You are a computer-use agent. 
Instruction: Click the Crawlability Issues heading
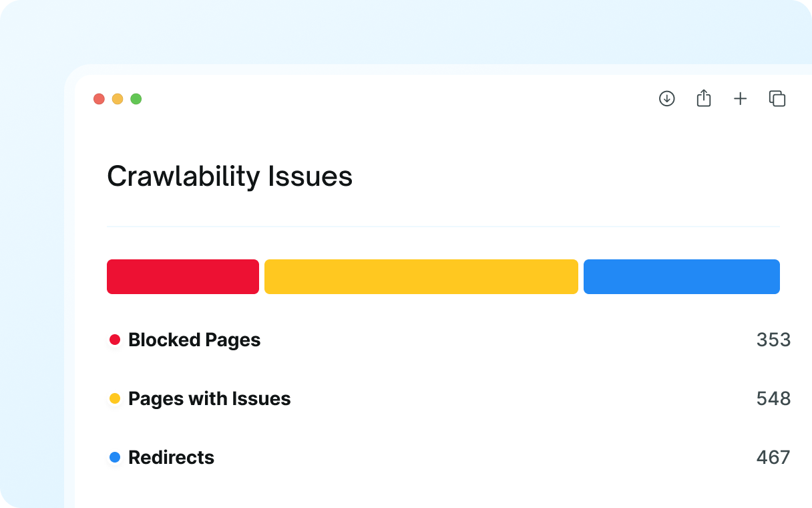pos(230,176)
